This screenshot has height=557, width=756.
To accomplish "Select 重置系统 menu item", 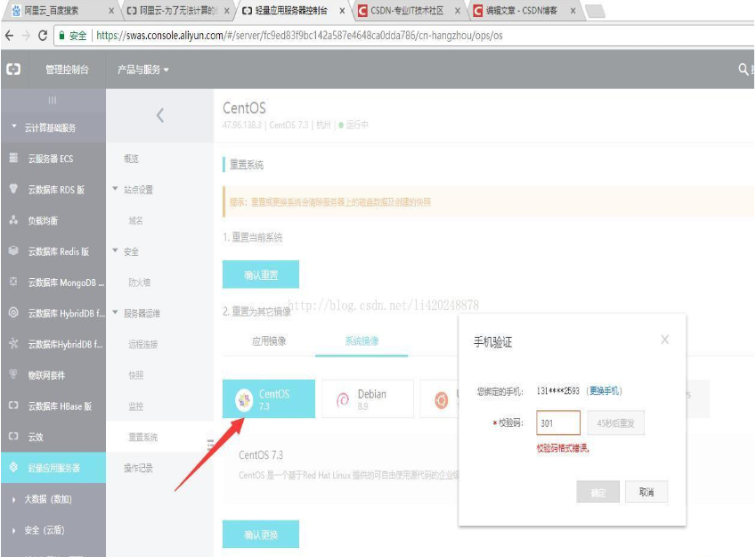I will [x=142, y=437].
